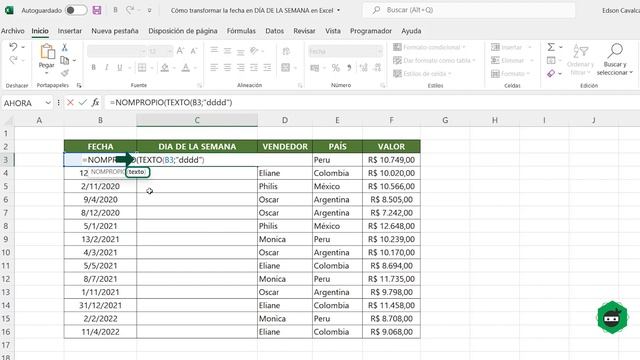Click the Pegar clipboard icon

point(47,52)
